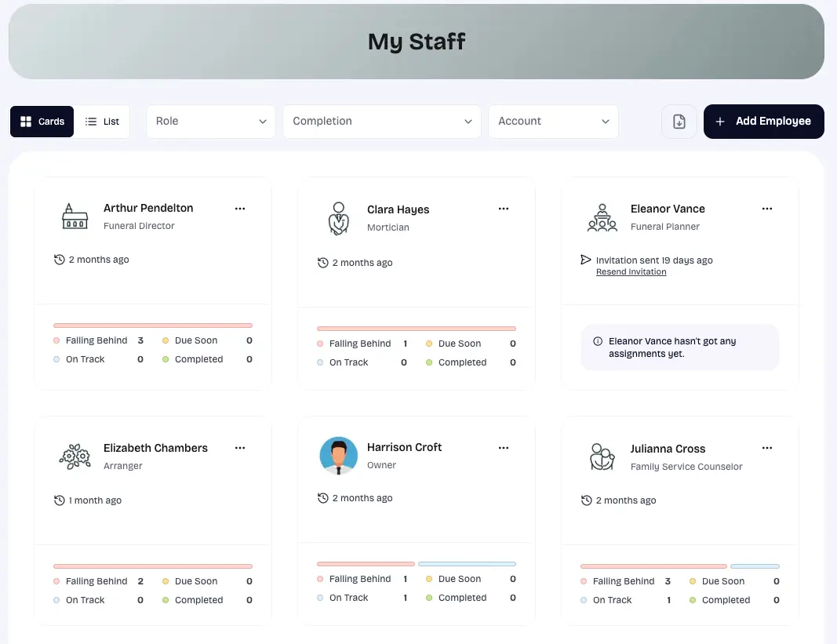Click Julianna Cross' name
837x644 pixels.
(668, 449)
